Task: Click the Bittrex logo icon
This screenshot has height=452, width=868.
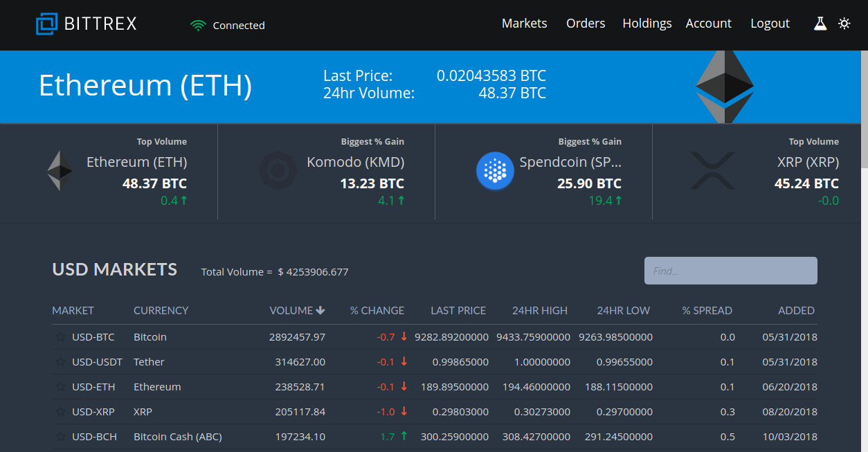Action: pyautogui.click(x=46, y=24)
